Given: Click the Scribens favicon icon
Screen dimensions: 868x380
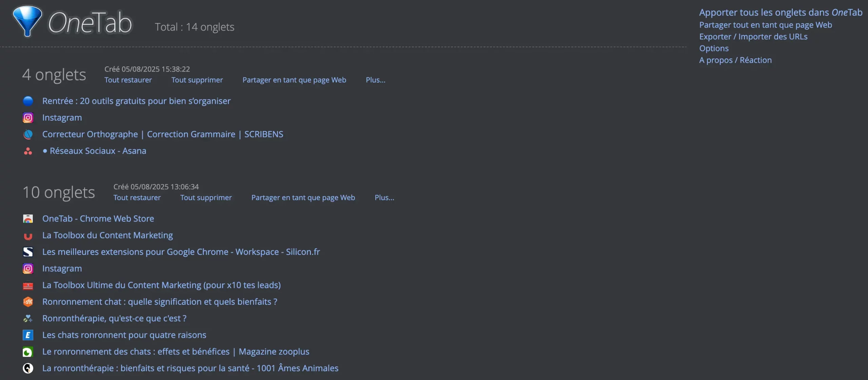Looking at the screenshot, I should point(28,134).
